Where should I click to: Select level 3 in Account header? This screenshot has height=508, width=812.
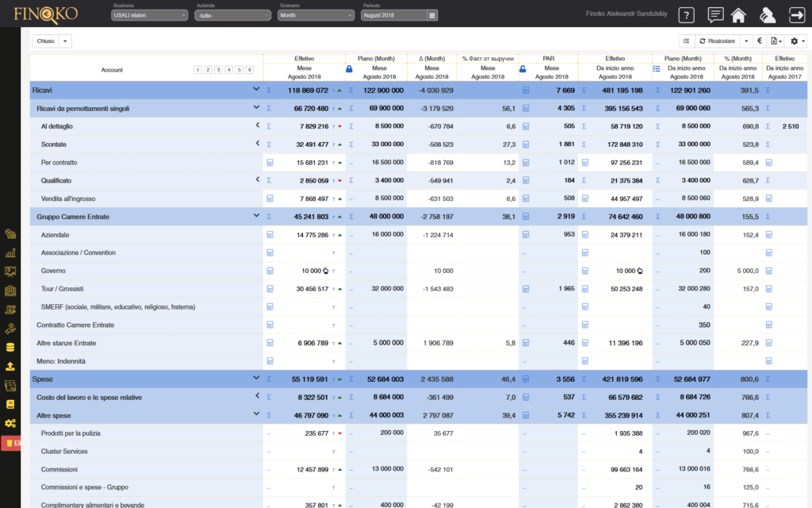[218, 70]
